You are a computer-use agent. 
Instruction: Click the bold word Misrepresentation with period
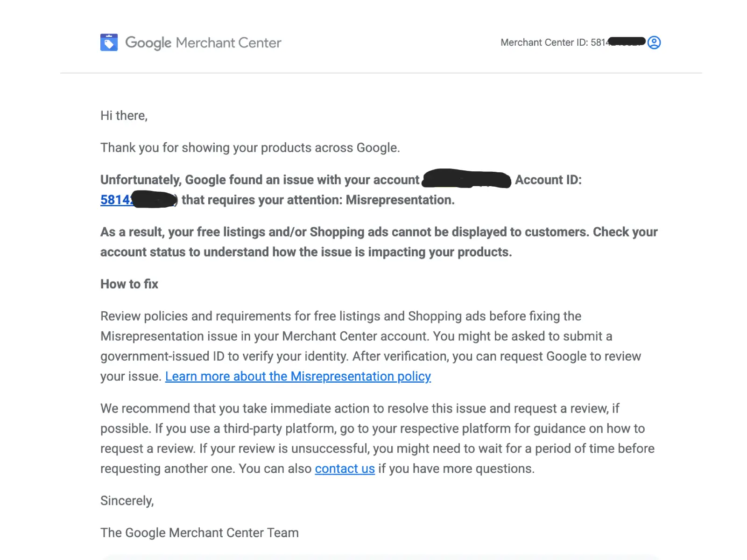pyautogui.click(x=400, y=200)
